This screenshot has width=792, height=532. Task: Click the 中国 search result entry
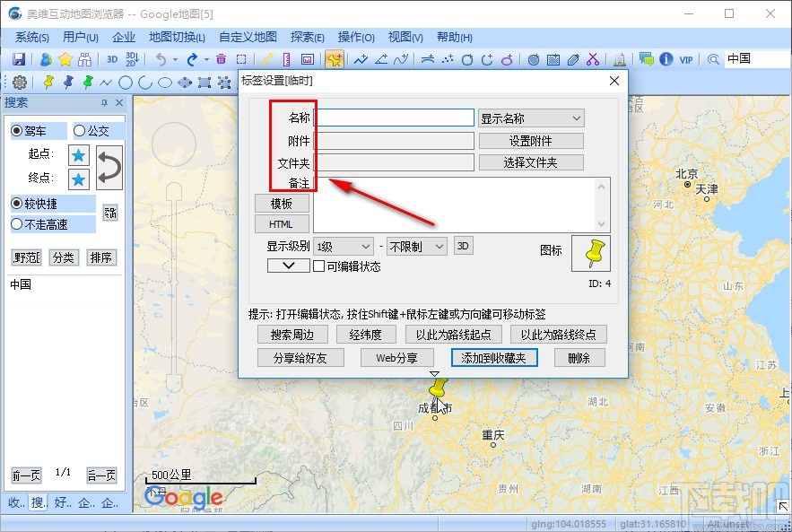[x=21, y=283]
